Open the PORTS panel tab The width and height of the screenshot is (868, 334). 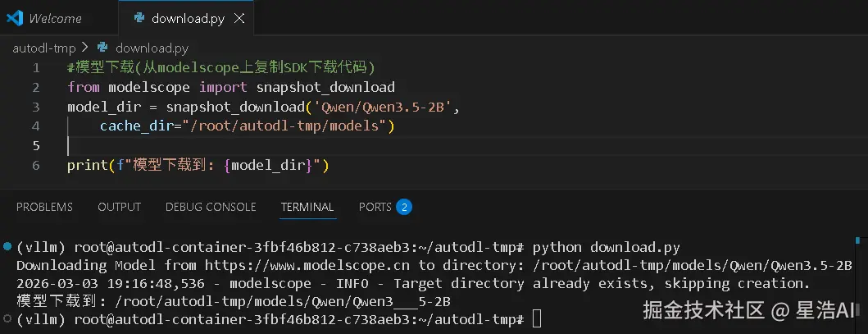tap(375, 207)
